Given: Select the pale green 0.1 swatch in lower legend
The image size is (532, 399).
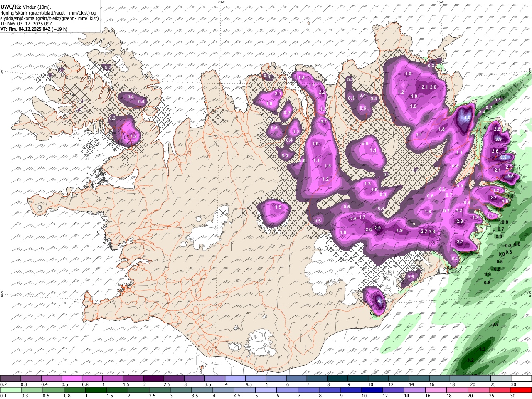Looking at the screenshot, I should (x=11, y=390).
